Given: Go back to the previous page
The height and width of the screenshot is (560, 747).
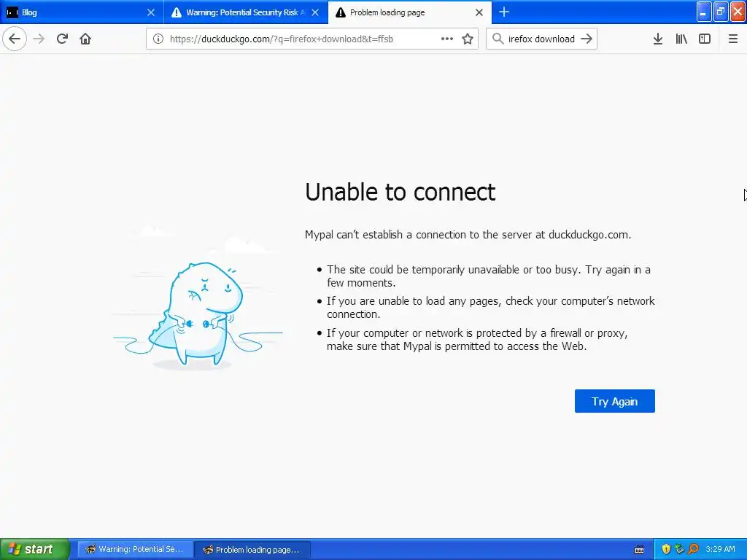Looking at the screenshot, I should tap(15, 39).
